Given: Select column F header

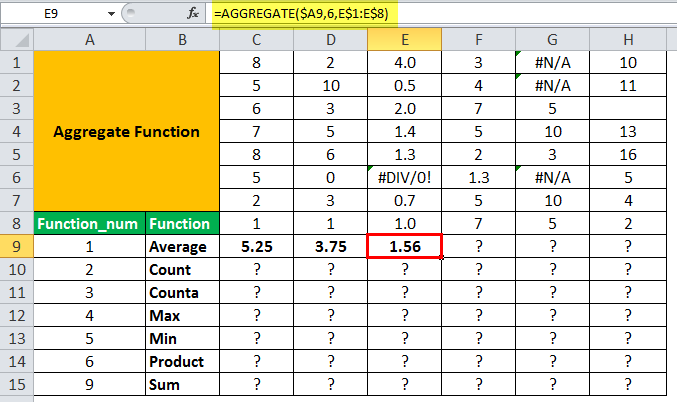Looking at the screenshot, I should click(x=478, y=40).
